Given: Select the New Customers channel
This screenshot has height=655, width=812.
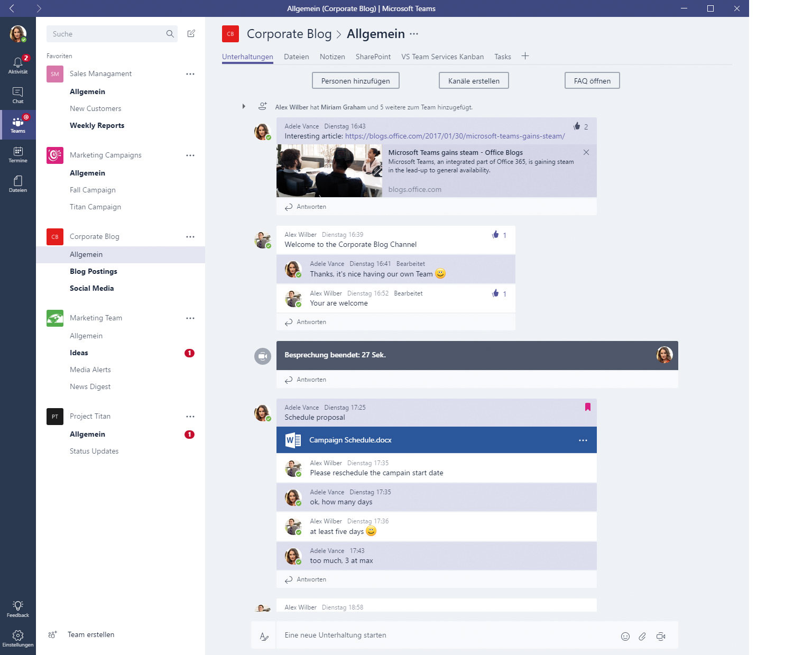Looking at the screenshot, I should coord(96,108).
